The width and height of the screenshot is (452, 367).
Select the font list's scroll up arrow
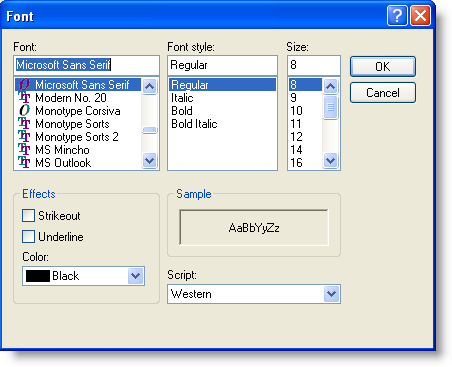(x=149, y=87)
